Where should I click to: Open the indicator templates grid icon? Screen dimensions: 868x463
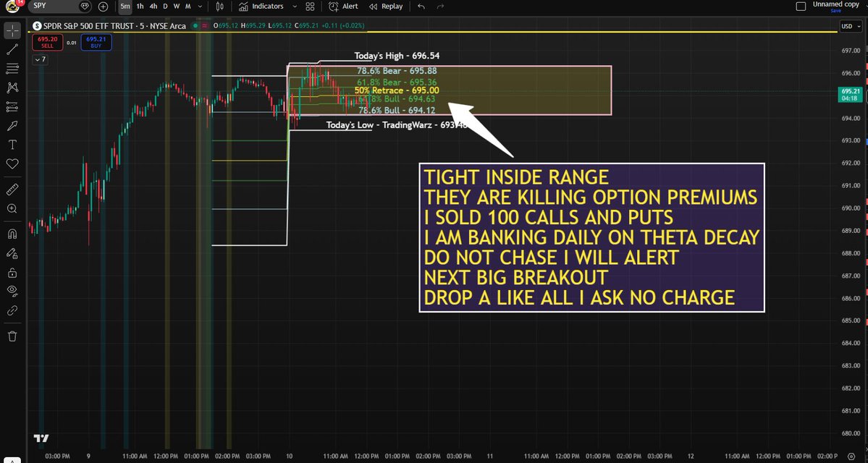[x=310, y=7]
